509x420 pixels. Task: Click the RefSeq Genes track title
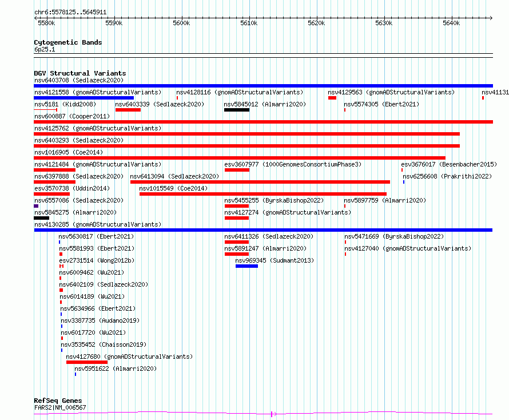tap(58, 401)
